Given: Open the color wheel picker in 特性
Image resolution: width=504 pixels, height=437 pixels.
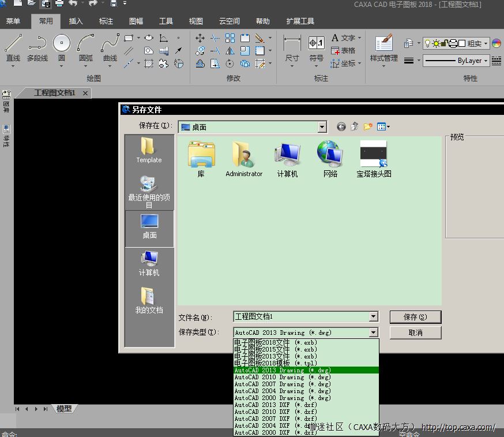Looking at the screenshot, I should [x=497, y=43].
